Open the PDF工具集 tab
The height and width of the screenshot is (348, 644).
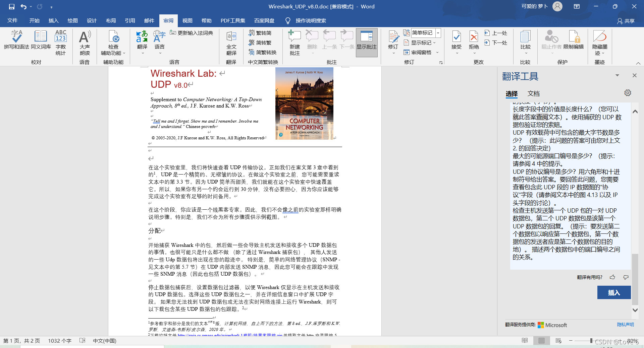(x=233, y=21)
